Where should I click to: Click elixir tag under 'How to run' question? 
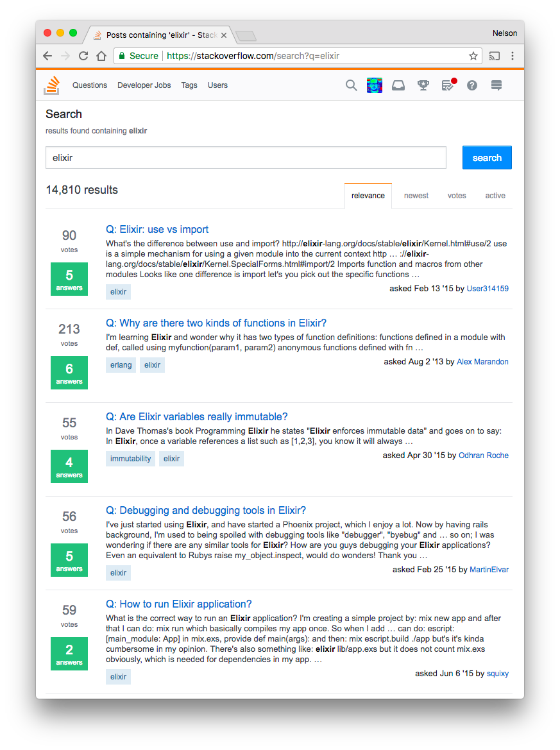118,677
